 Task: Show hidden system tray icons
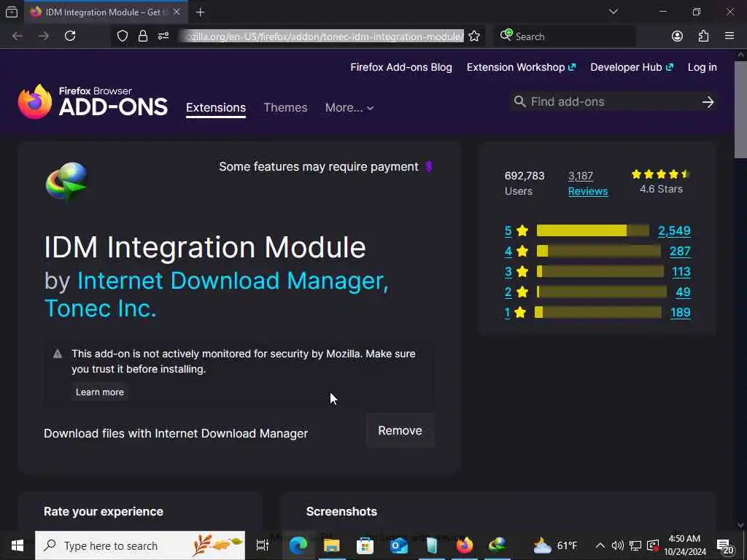click(x=600, y=545)
